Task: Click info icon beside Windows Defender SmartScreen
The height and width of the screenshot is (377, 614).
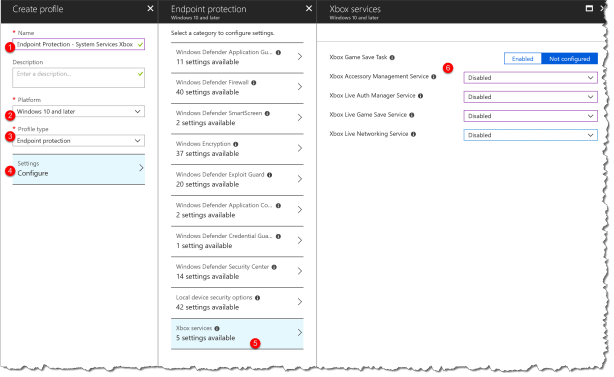Action: click(267, 114)
